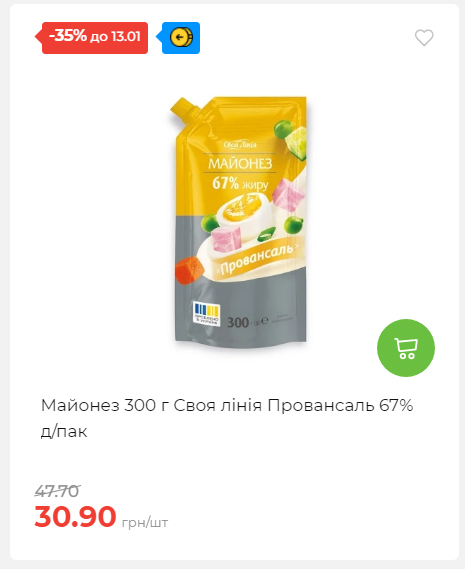Click the 'МАЙОНЕЗ' heading on the pouch
Screen dimensions: 465x569
point(240,164)
